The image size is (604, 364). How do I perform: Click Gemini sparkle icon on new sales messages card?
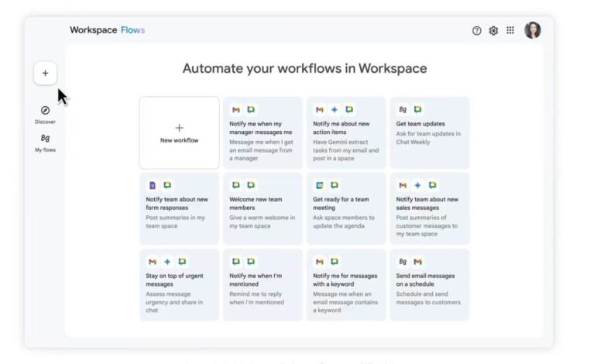(x=418, y=185)
